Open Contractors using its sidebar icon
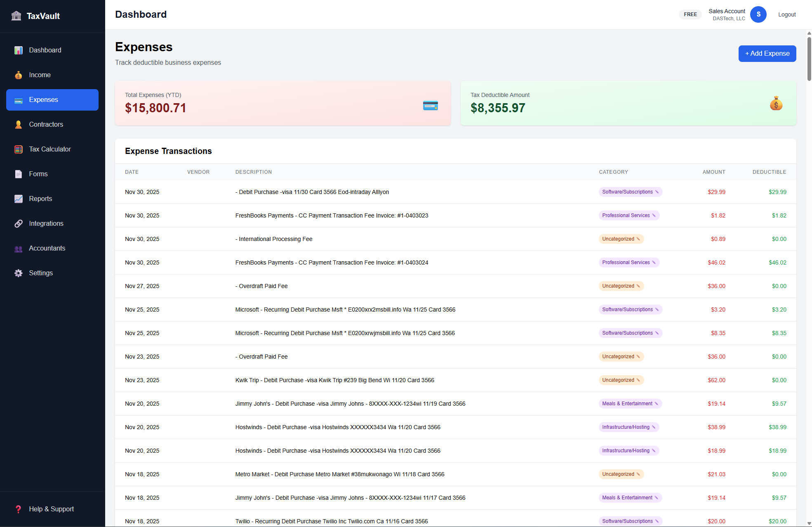The image size is (812, 527). coord(19,124)
